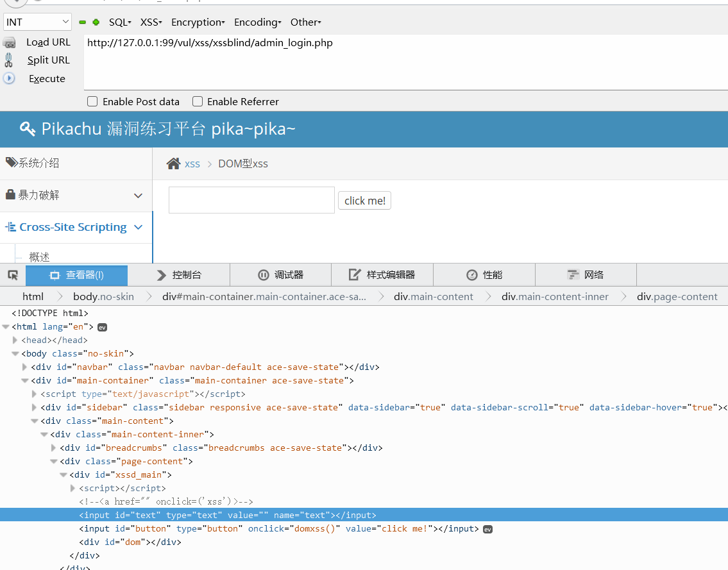728x570 pixels.
Task: Select the div.page-content inspector breadcrumb
Action: [x=677, y=297]
